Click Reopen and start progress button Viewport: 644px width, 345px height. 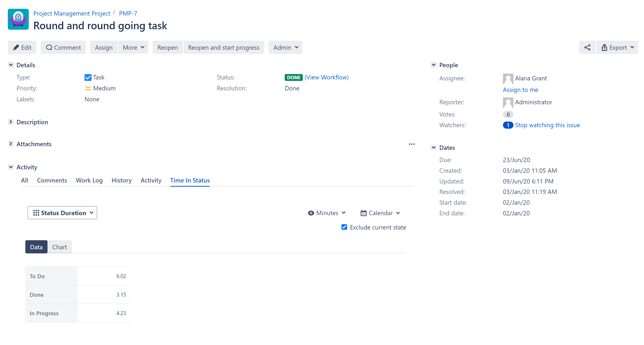224,48
